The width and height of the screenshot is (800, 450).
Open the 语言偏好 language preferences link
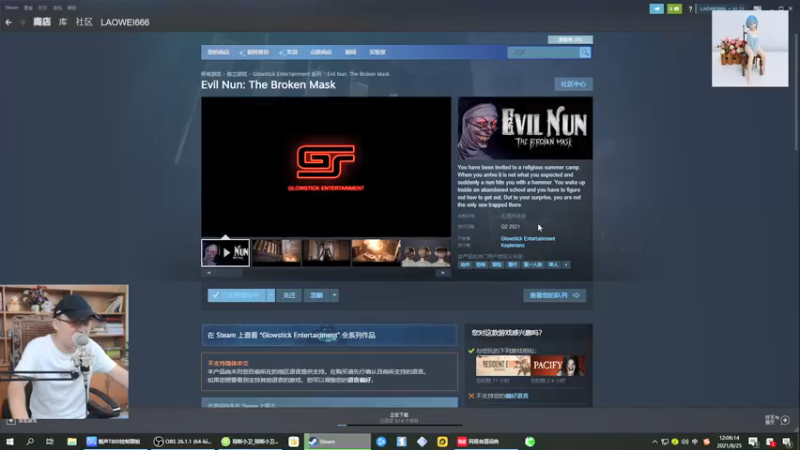click(x=359, y=380)
